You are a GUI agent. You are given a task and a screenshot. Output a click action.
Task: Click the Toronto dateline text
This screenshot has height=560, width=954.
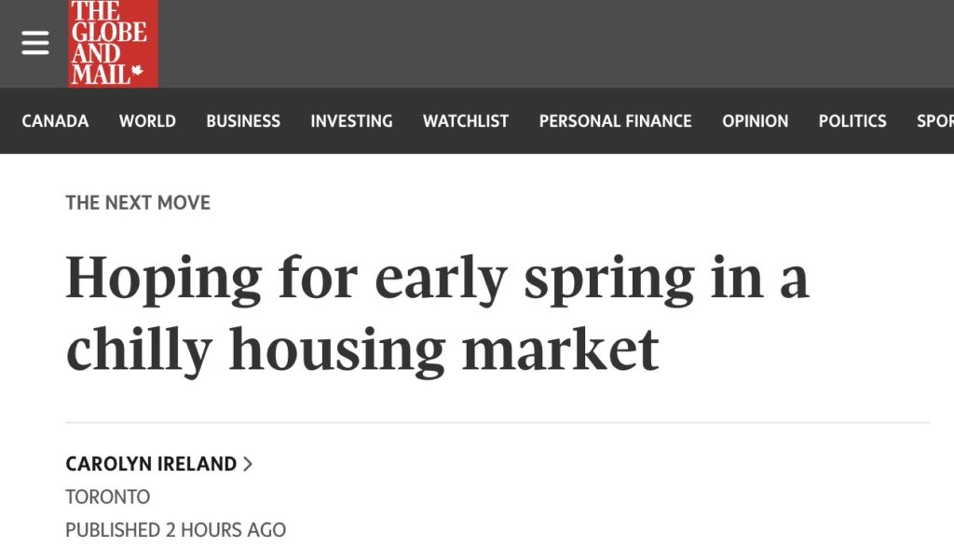[107, 497]
